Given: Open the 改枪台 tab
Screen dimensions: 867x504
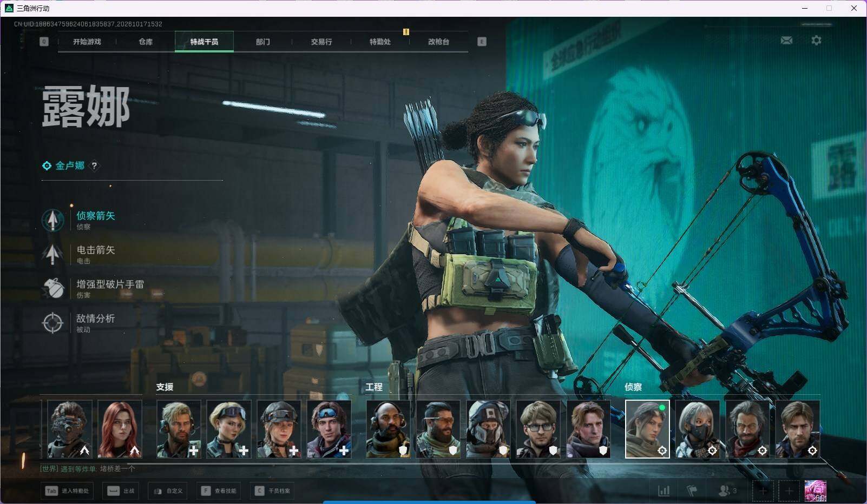Looking at the screenshot, I should pos(438,42).
